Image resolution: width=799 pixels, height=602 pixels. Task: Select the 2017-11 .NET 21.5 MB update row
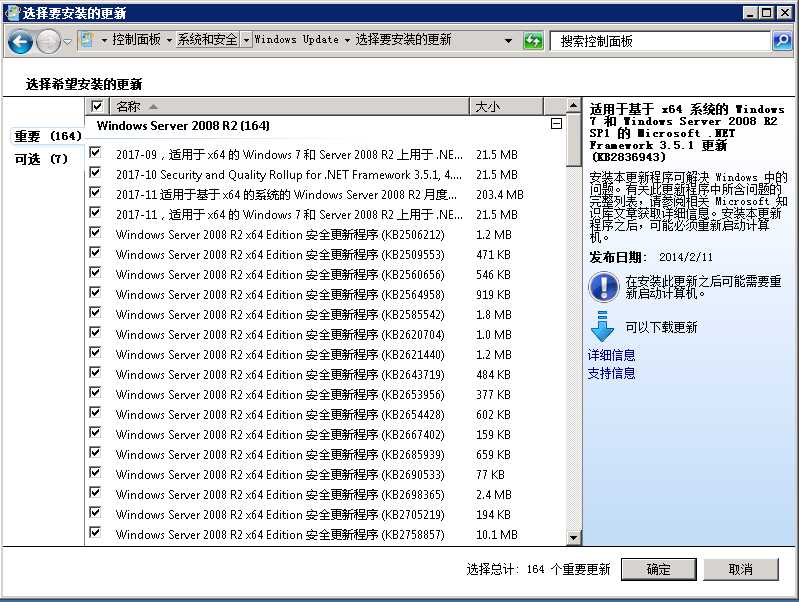coord(325,215)
